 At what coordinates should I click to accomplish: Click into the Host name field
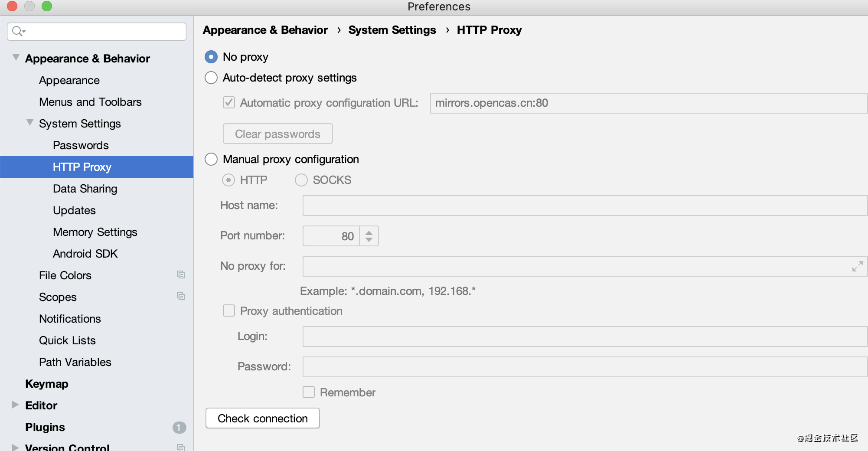(584, 206)
